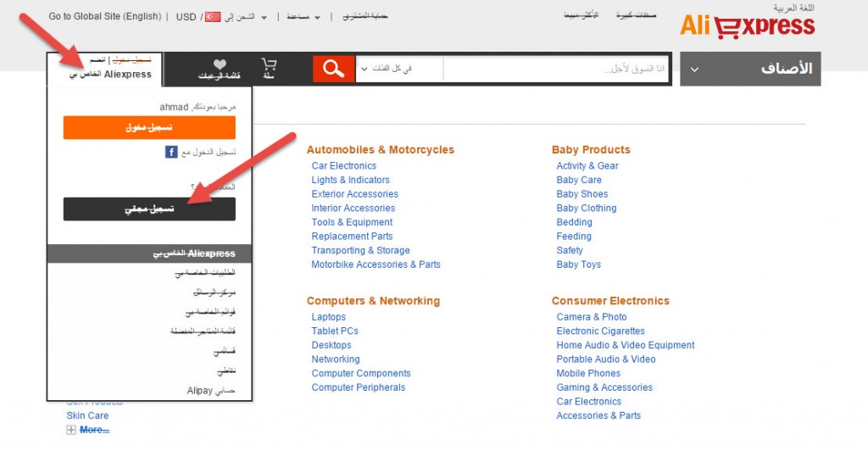Open Car Electronics under Consumer Electronics
Viewport: 868px width, 451px height.
click(x=589, y=402)
